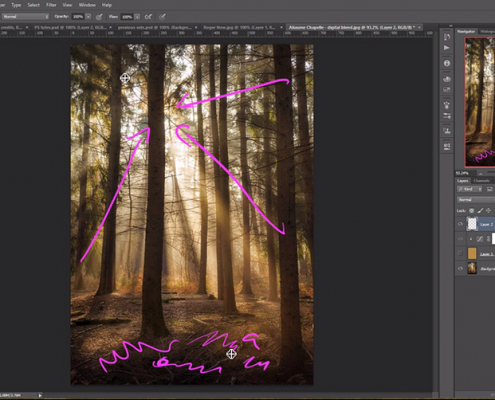
Task: Lock image pixels brush icon
Action: [x=480, y=211]
